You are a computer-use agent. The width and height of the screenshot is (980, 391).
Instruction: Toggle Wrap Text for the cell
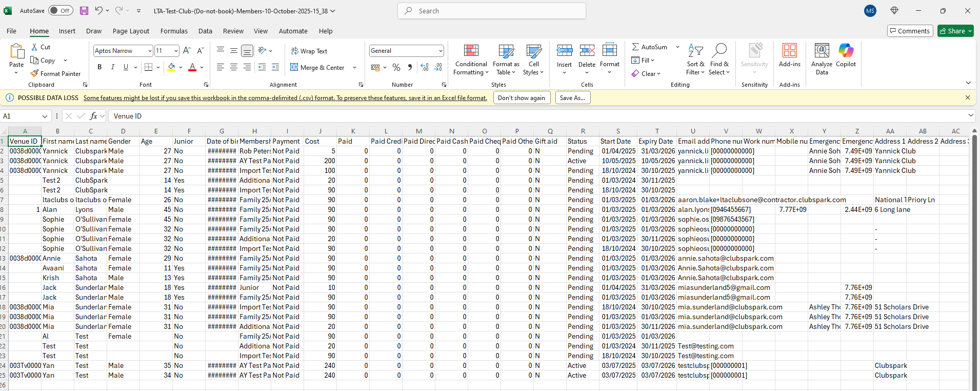click(x=309, y=51)
